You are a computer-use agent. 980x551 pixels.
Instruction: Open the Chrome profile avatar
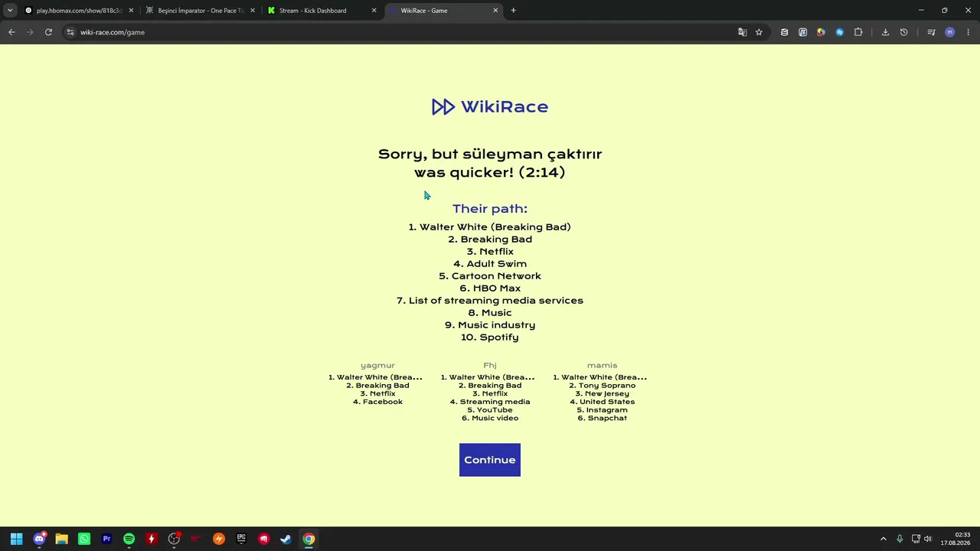(949, 32)
